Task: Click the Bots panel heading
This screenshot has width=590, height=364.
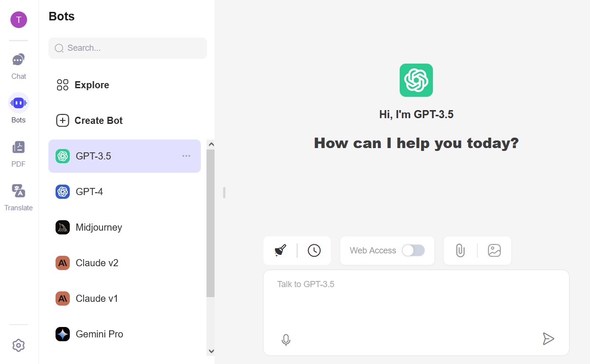Action: 62,16
